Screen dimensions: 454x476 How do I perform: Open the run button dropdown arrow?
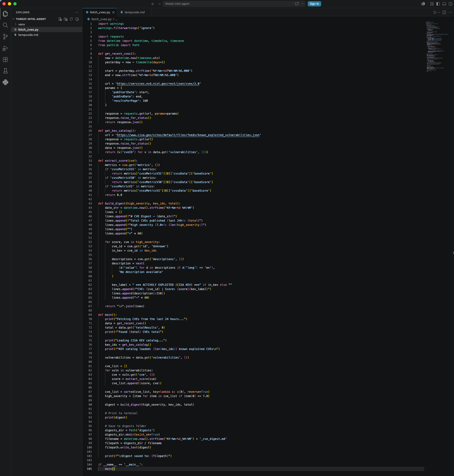tap(439, 12)
